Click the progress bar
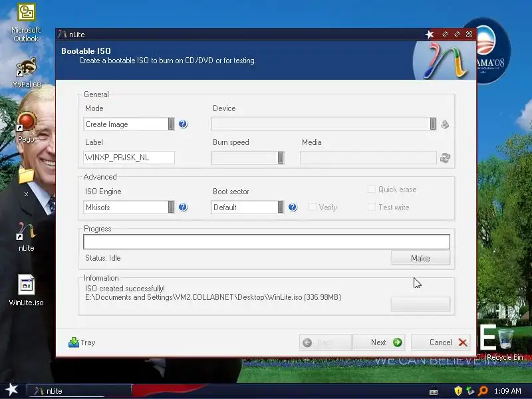 click(x=267, y=241)
